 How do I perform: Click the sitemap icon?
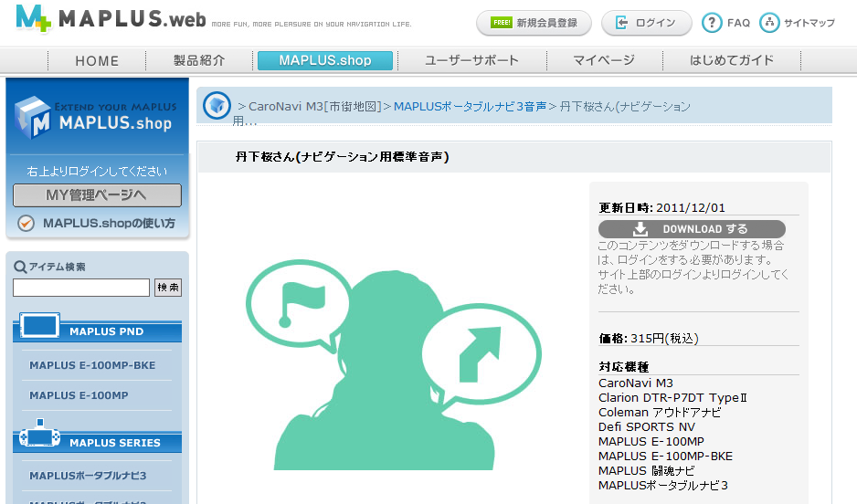(769, 23)
